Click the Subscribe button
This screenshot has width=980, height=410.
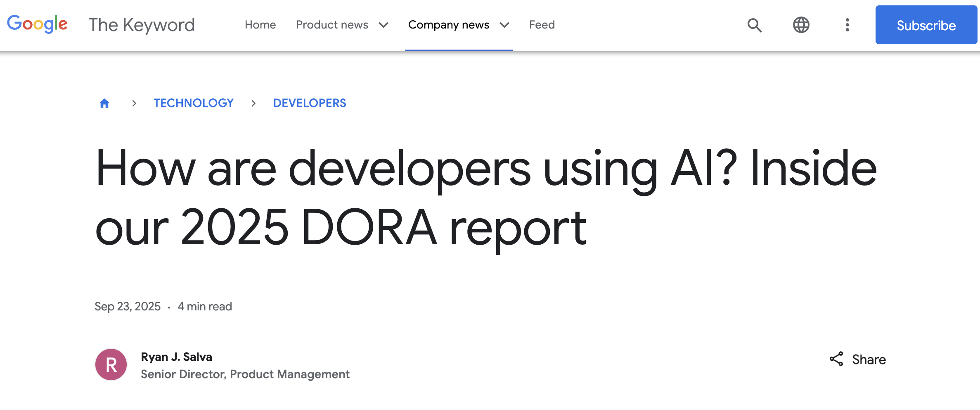926,25
